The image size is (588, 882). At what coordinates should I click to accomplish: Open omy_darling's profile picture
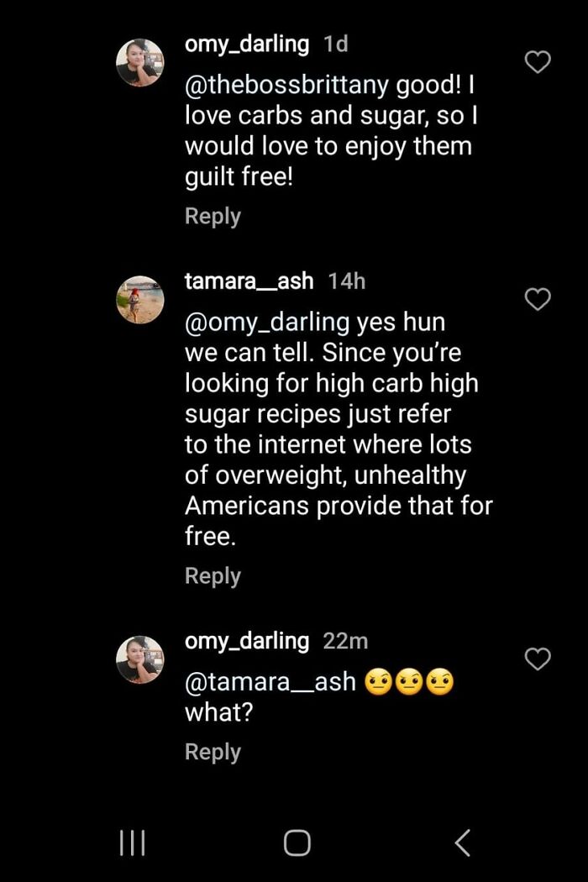click(140, 62)
